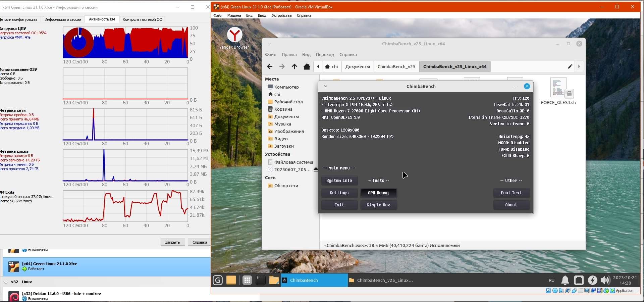Switch to the Информация о сессии tab
Image resolution: width=644 pixels, height=302 pixels.
coord(63,19)
